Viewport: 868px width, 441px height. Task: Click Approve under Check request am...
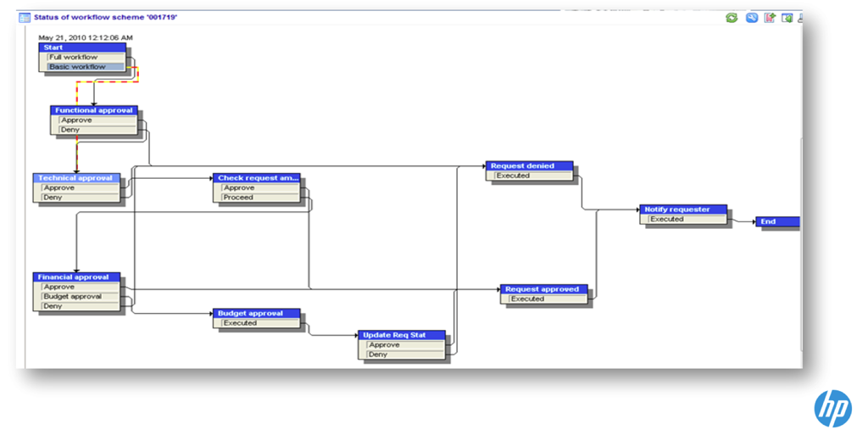click(x=261, y=187)
